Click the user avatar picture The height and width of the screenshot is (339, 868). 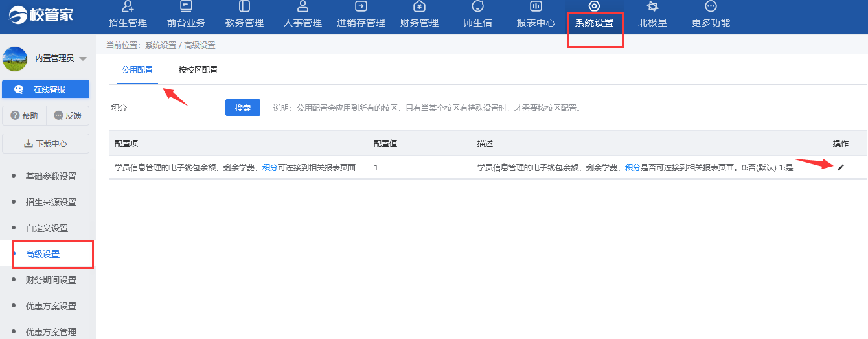click(x=15, y=59)
